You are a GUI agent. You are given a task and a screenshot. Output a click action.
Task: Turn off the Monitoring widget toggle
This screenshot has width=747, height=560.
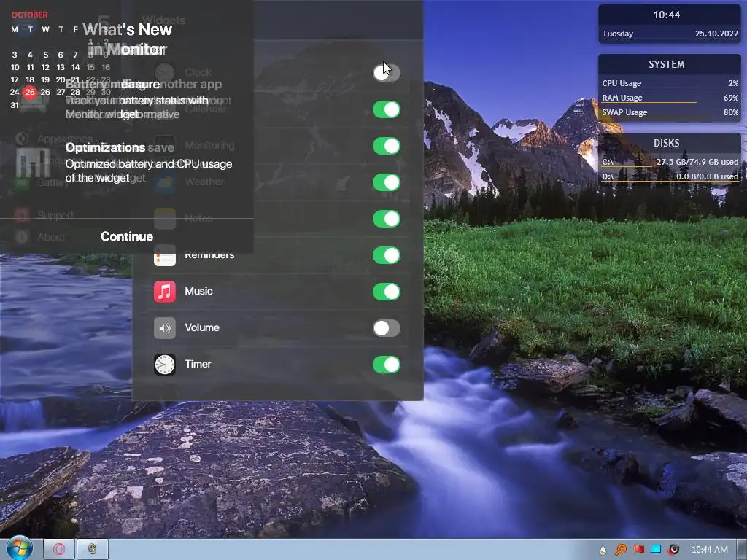click(x=387, y=146)
